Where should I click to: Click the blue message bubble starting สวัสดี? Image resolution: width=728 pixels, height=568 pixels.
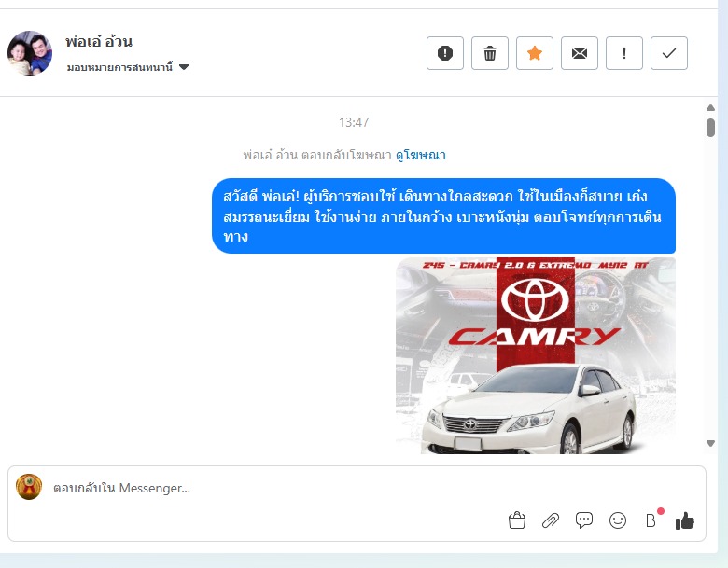pos(444,215)
